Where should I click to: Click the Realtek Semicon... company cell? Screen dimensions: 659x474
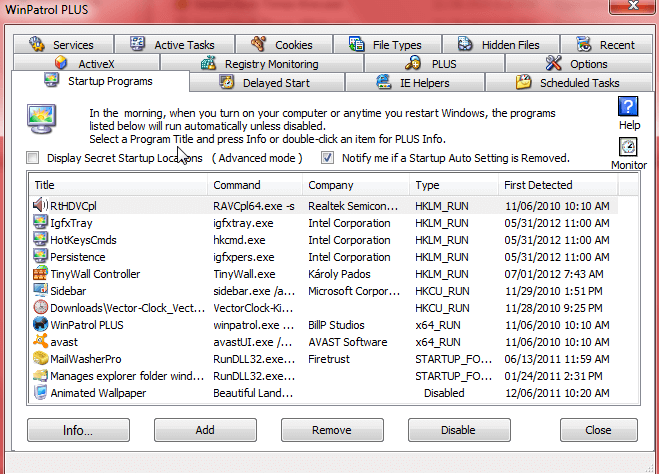tap(353, 206)
